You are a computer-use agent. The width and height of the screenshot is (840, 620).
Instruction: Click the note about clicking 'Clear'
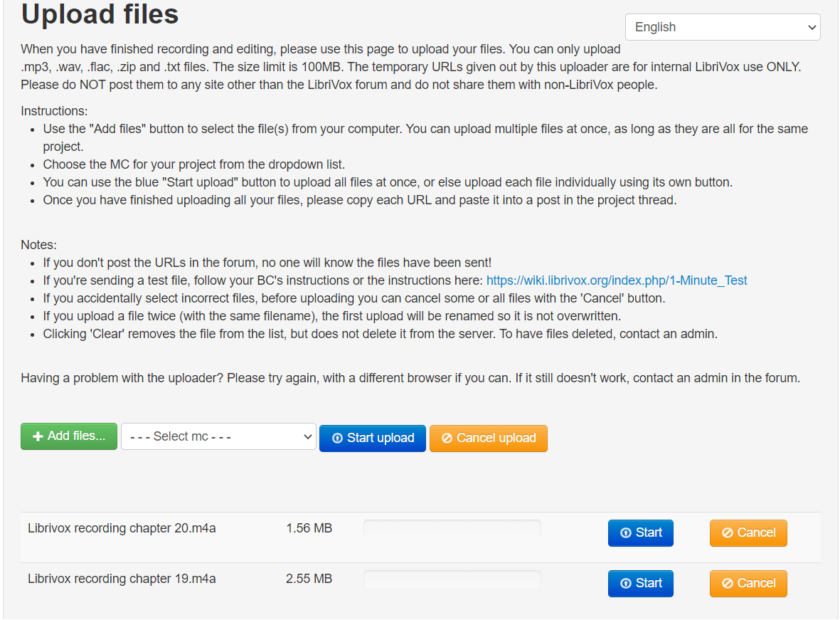point(381,334)
